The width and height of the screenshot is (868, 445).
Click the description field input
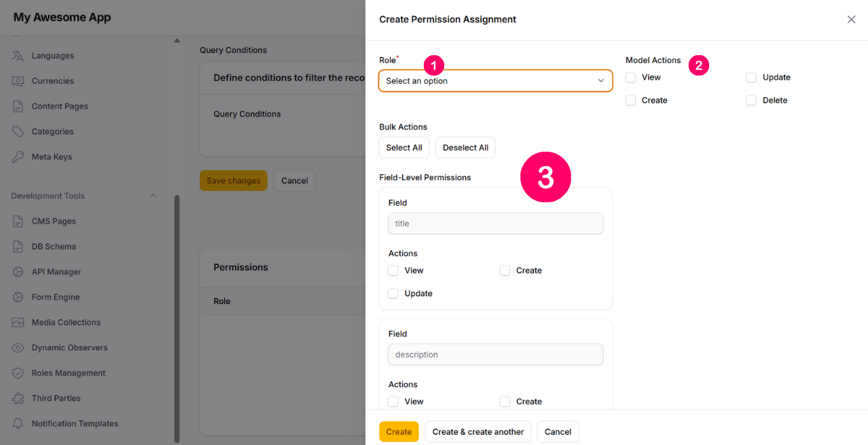pyautogui.click(x=495, y=355)
